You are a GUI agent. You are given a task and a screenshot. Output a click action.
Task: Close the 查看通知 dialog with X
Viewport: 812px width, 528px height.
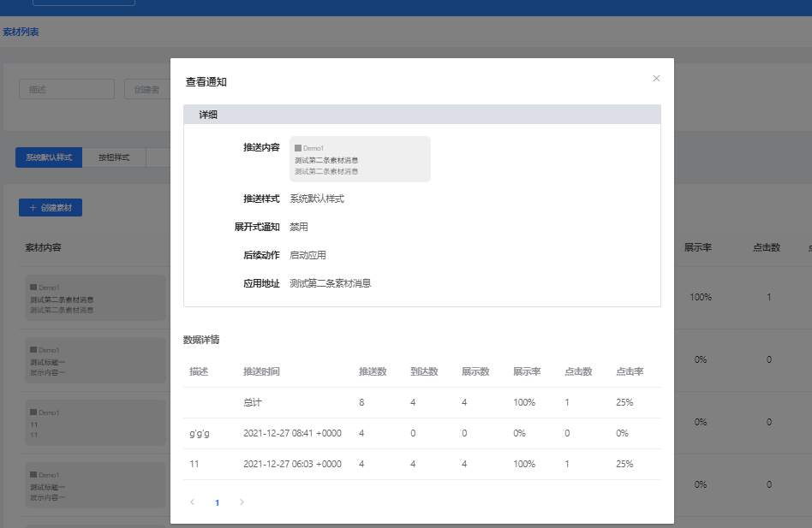coord(656,79)
